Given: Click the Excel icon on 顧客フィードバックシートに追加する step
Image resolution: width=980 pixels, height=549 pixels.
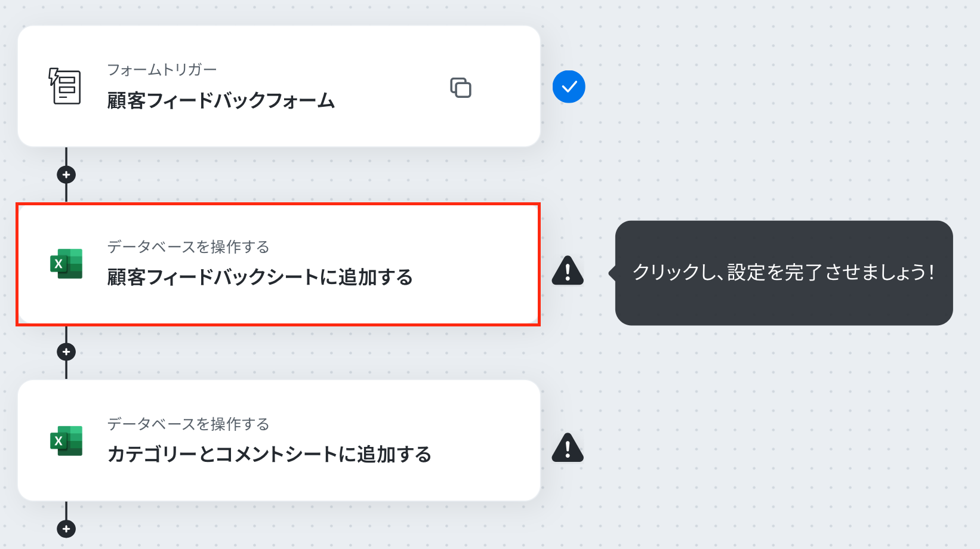Looking at the screenshot, I should tap(66, 263).
